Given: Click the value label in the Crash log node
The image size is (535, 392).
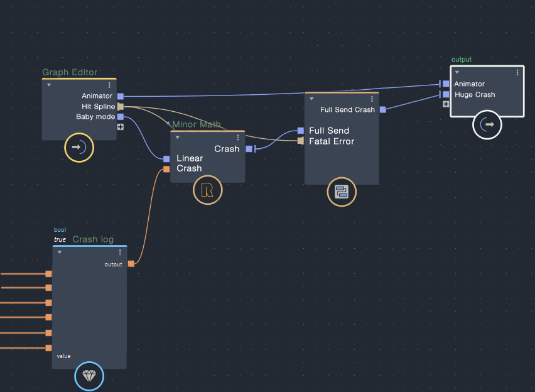Looking at the screenshot, I should click(x=63, y=356).
